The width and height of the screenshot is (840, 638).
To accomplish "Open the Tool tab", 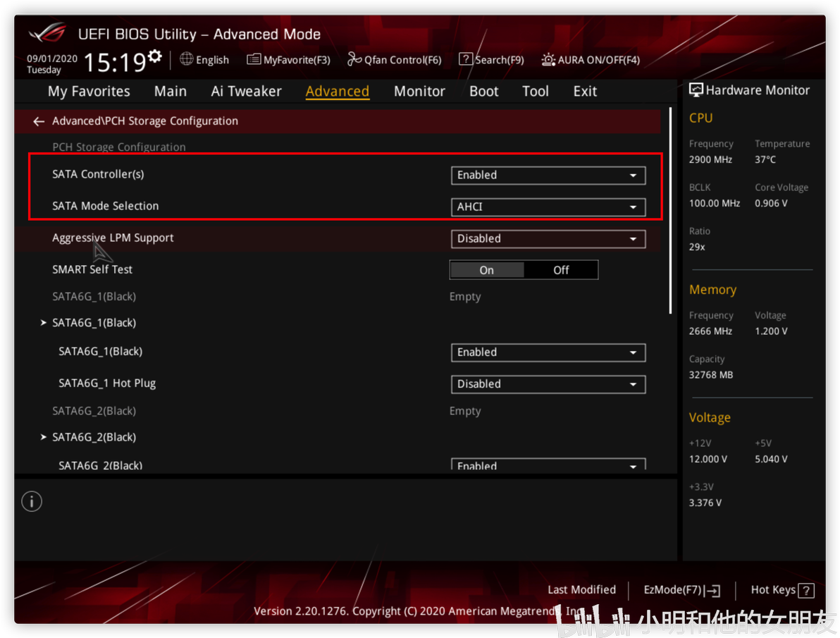I will click(x=535, y=91).
